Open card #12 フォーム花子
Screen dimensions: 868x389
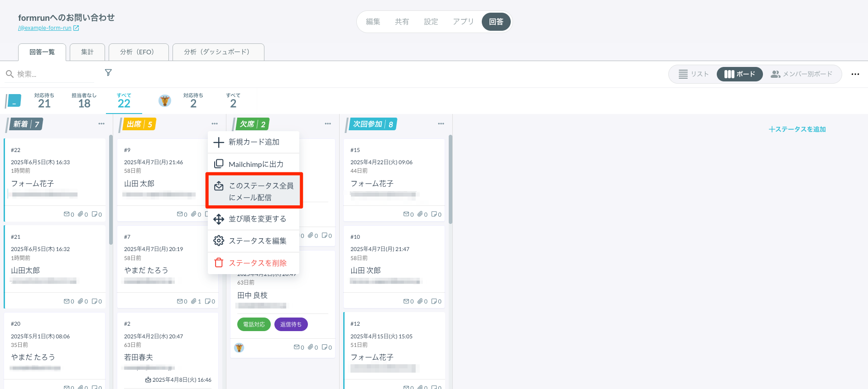394,351
